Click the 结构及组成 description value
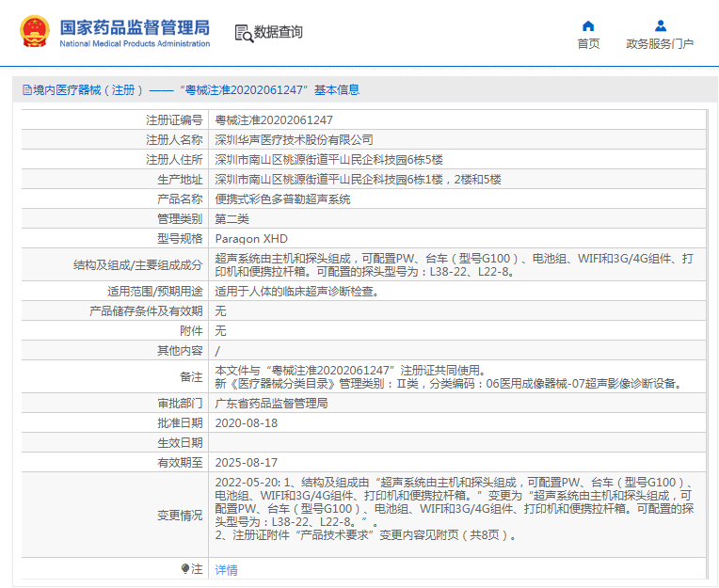Viewport: 719px width, 588px height. coord(454,265)
